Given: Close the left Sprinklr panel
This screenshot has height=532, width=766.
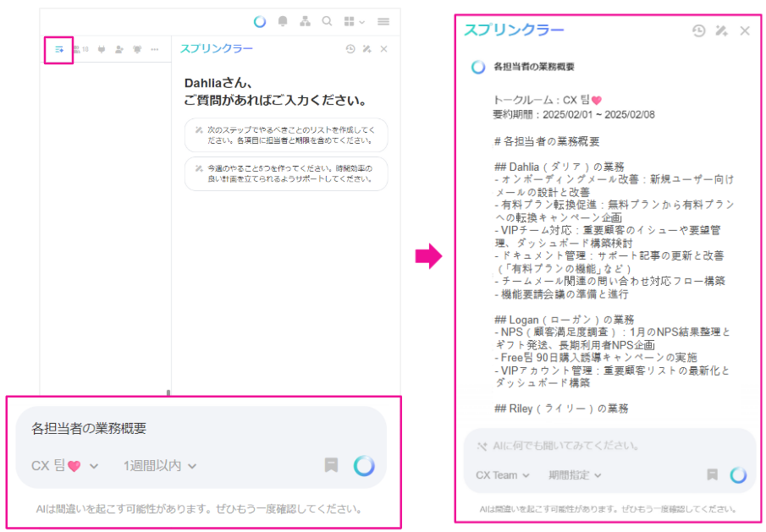Looking at the screenshot, I should (384, 49).
